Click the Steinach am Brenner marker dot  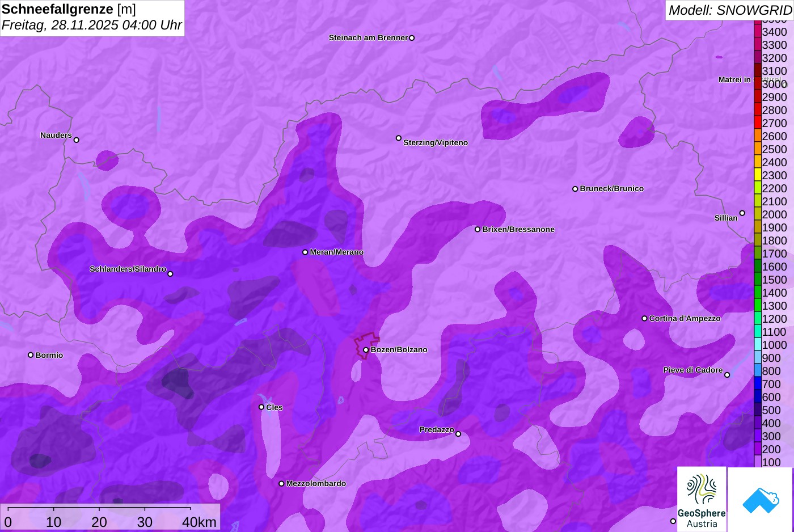[412, 38]
